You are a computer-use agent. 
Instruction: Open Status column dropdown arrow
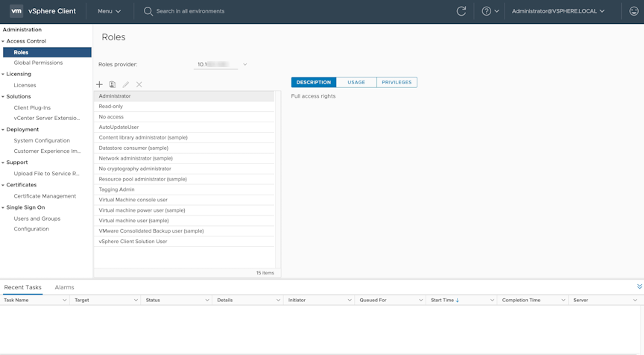[207, 301]
